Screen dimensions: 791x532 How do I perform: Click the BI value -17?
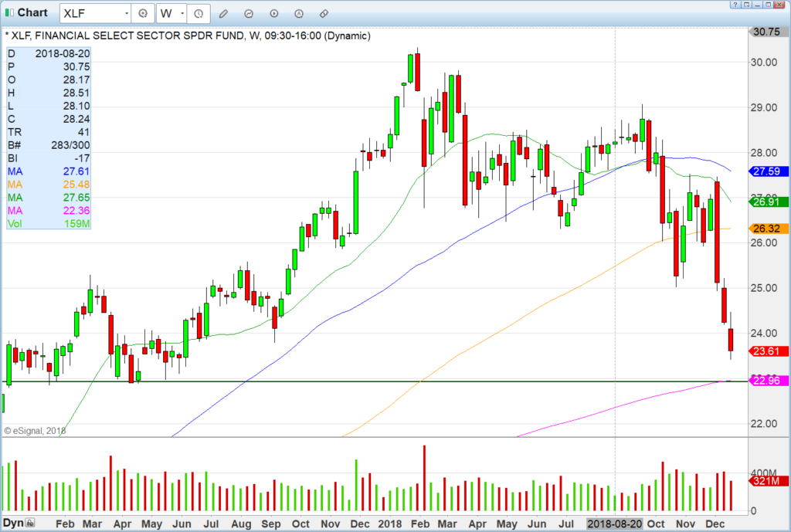tap(80, 158)
